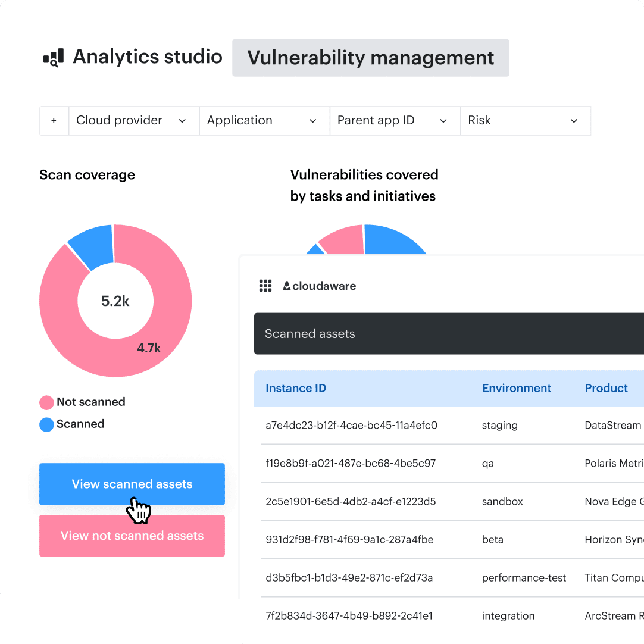Click the performance-test environment cell
644x644 pixels.
click(x=524, y=578)
